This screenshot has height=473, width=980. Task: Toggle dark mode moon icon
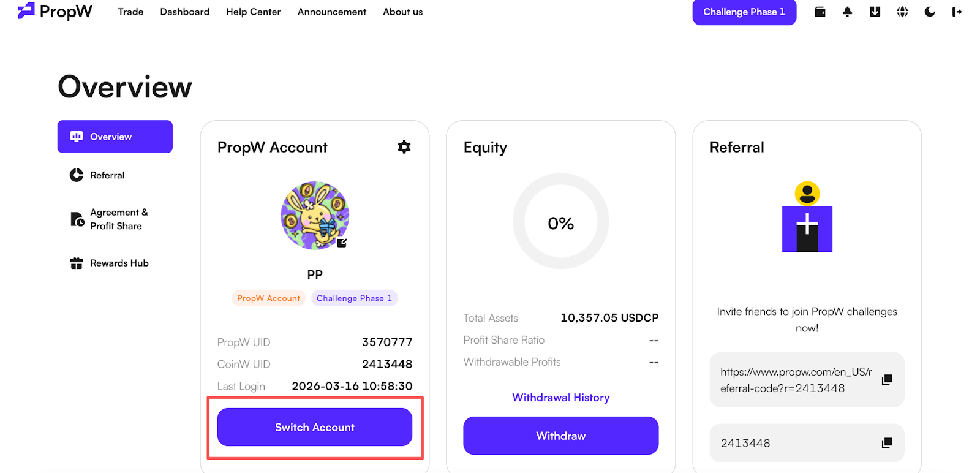pyautogui.click(x=930, y=12)
